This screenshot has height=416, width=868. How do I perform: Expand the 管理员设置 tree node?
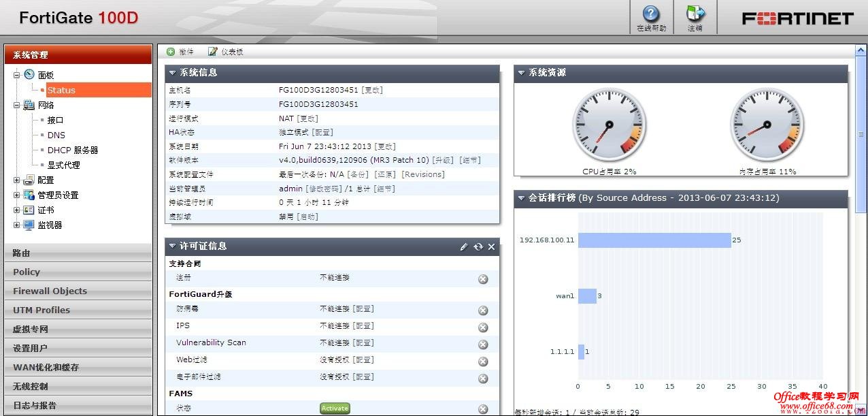tap(17, 195)
